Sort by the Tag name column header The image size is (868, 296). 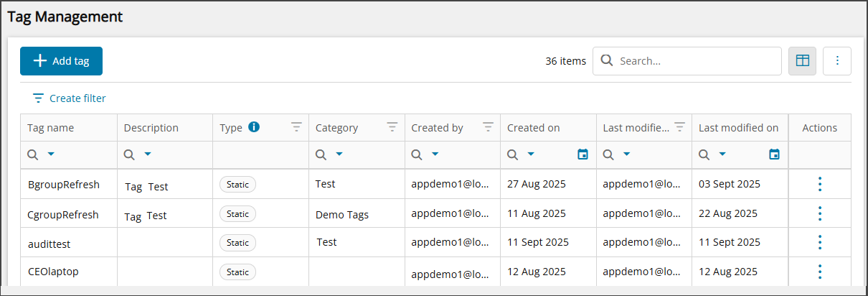coord(51,128)
